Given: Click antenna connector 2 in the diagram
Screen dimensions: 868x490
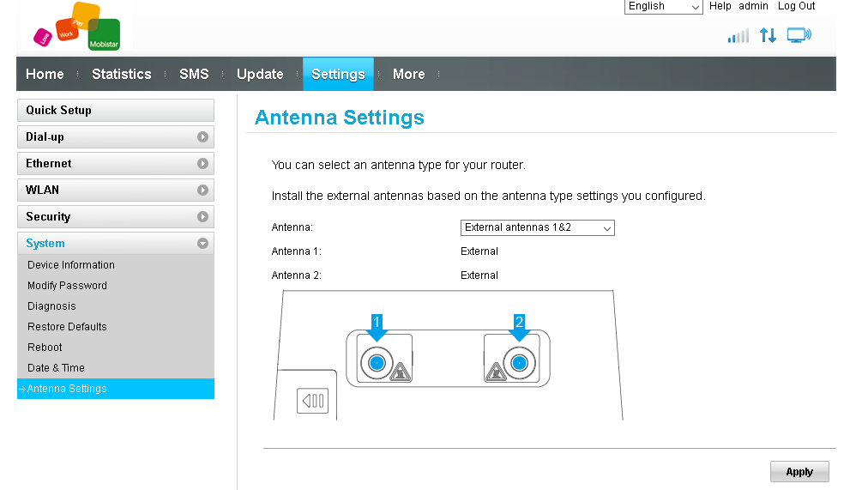Looking at the screenshot, I should pyautogui.click(x=518, y=364).
